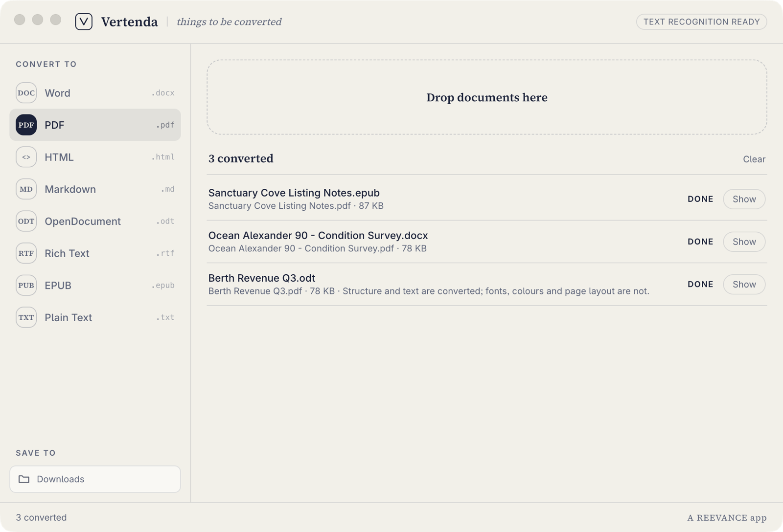Click the HTML angle-brackets badge icon
This screenshot has width=783, height=532.
coord(26,157)
